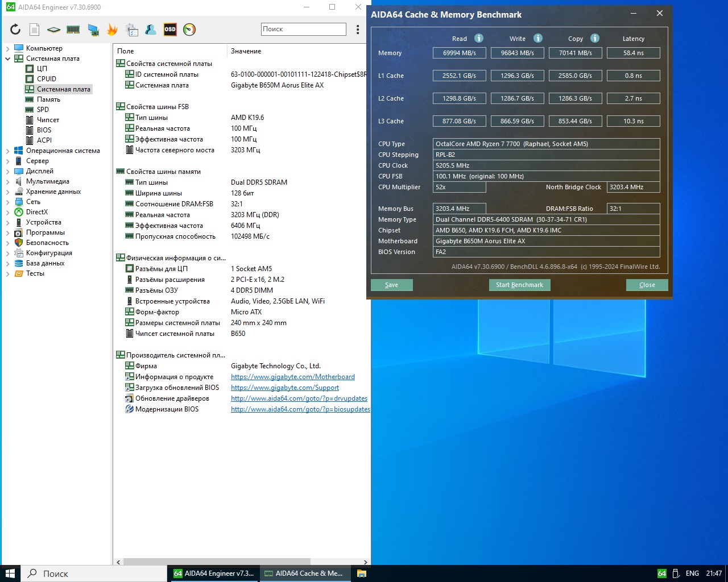The width and height of the screenshot is (728, 582).
Task: Select SPD in the left tree
Action: click(x=43, y=110)
